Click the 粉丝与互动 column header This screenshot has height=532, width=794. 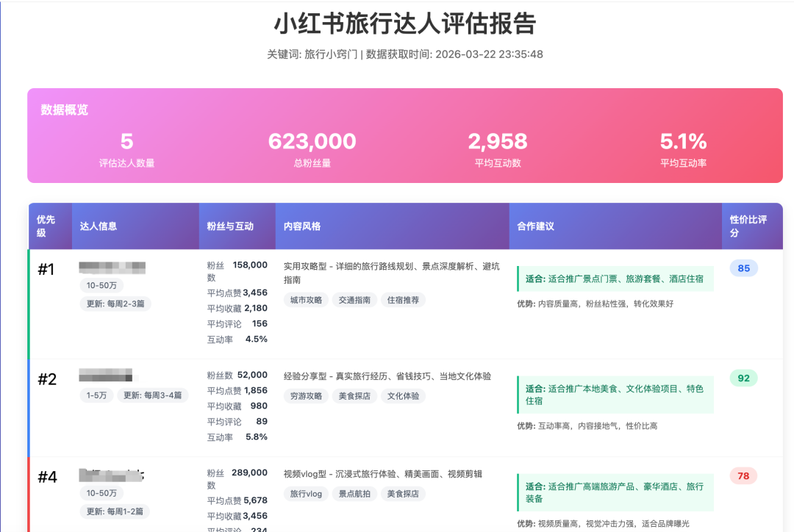[230, 226]
